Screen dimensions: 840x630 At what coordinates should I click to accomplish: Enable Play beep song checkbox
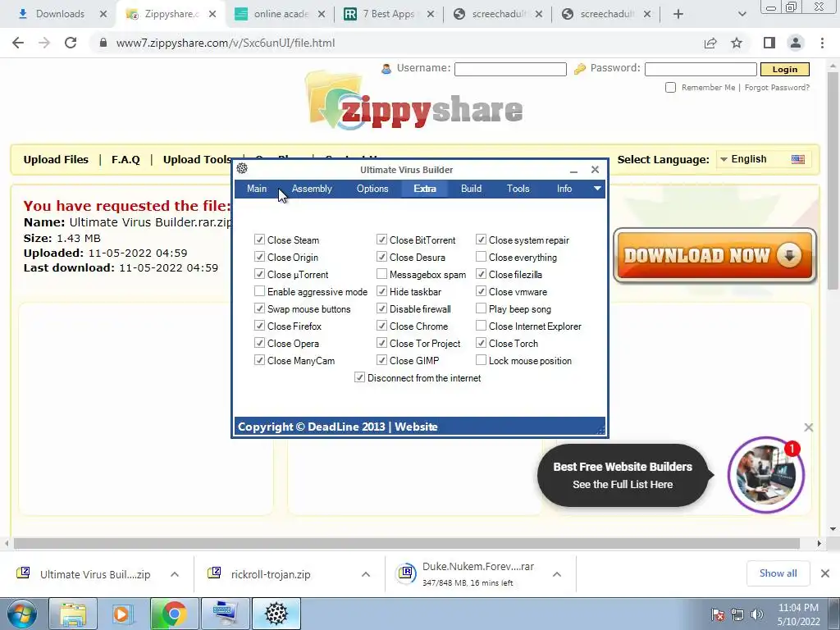pyautogui.click(x=481, y=308)
